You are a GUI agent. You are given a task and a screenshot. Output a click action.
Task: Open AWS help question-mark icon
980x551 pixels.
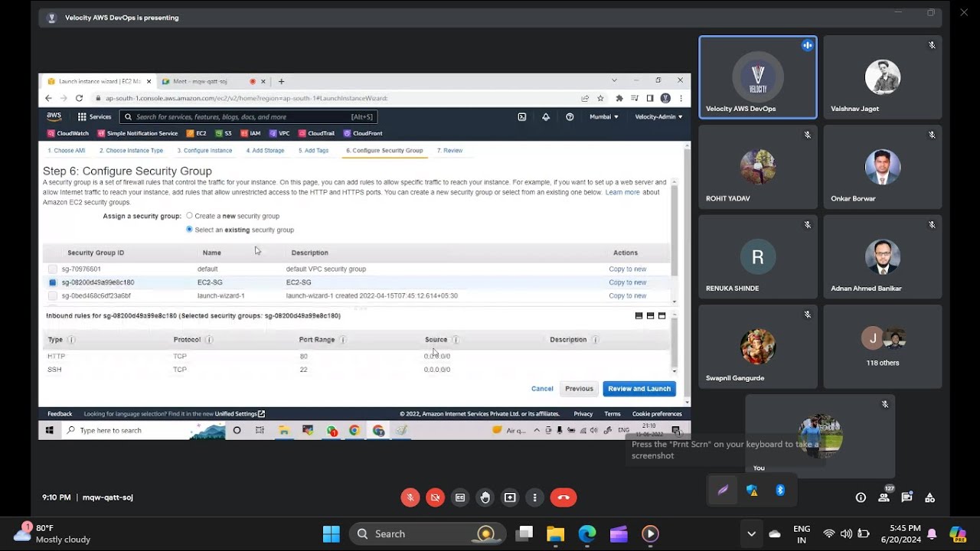[x=570, y=117]
